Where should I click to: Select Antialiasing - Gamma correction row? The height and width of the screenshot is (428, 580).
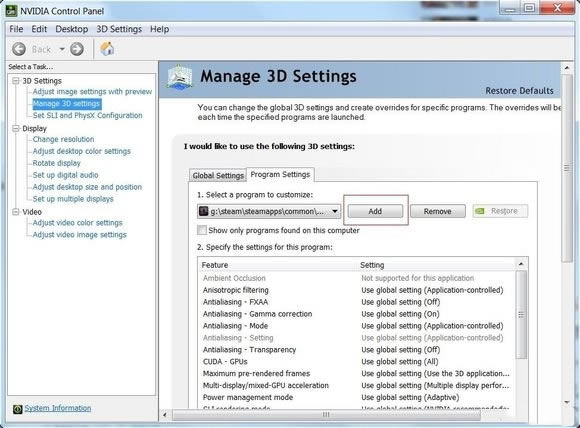(357, 314)
